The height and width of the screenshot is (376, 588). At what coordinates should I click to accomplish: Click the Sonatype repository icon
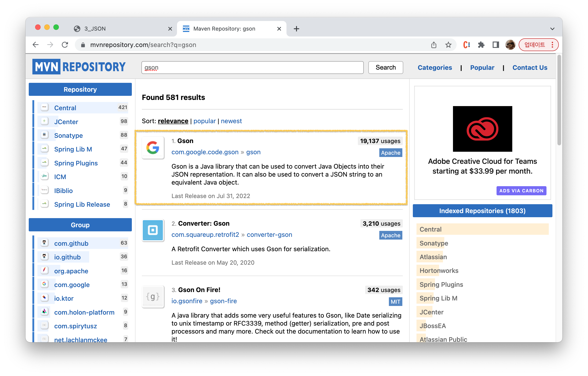tap(44, 135)
